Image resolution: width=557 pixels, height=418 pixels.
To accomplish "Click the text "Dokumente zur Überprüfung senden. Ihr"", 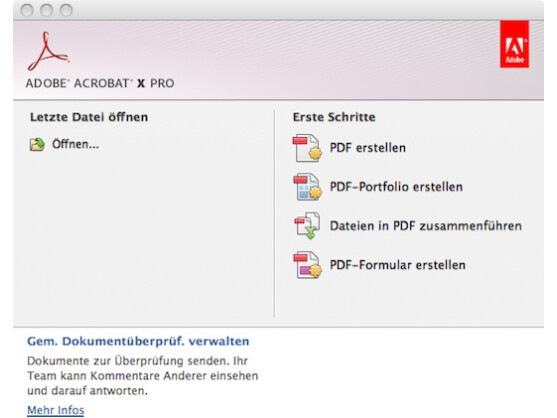I will (137, 361).
